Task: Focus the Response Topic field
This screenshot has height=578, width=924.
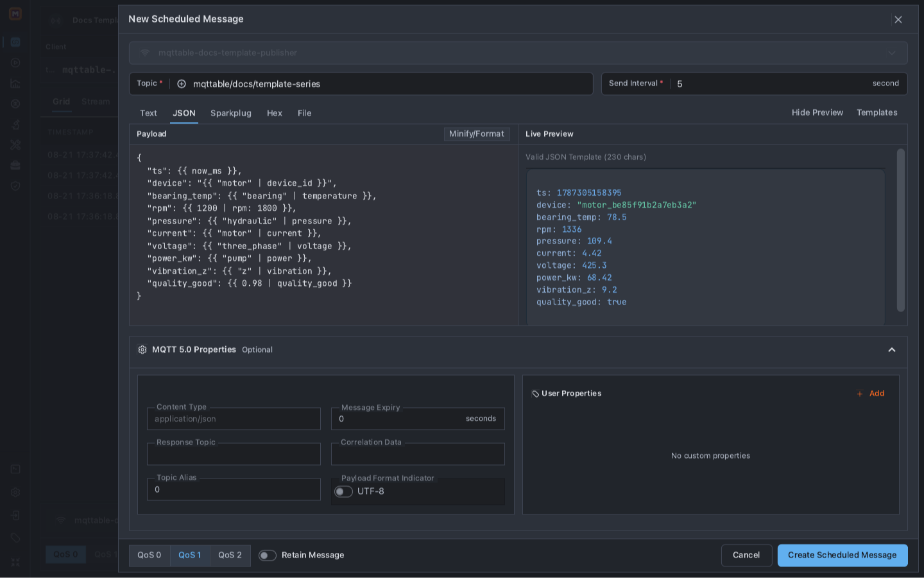Action: point(234,454)
